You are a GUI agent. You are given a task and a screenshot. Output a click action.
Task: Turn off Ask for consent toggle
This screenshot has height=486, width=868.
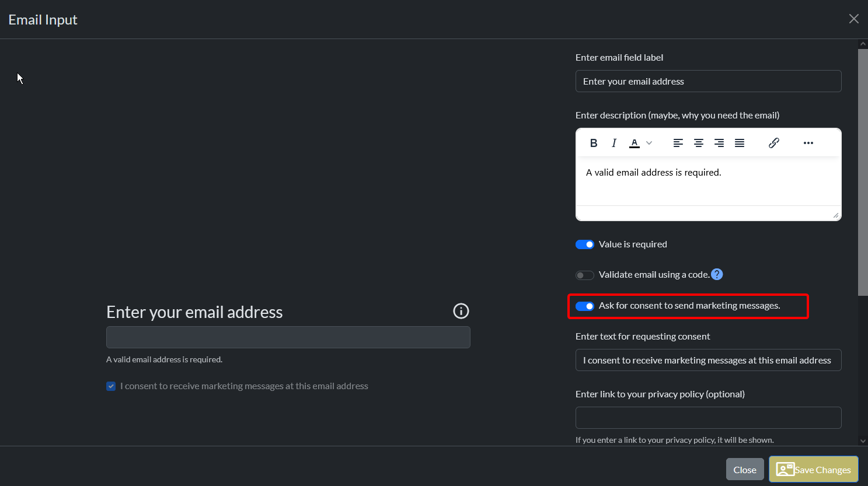(585, 306)
